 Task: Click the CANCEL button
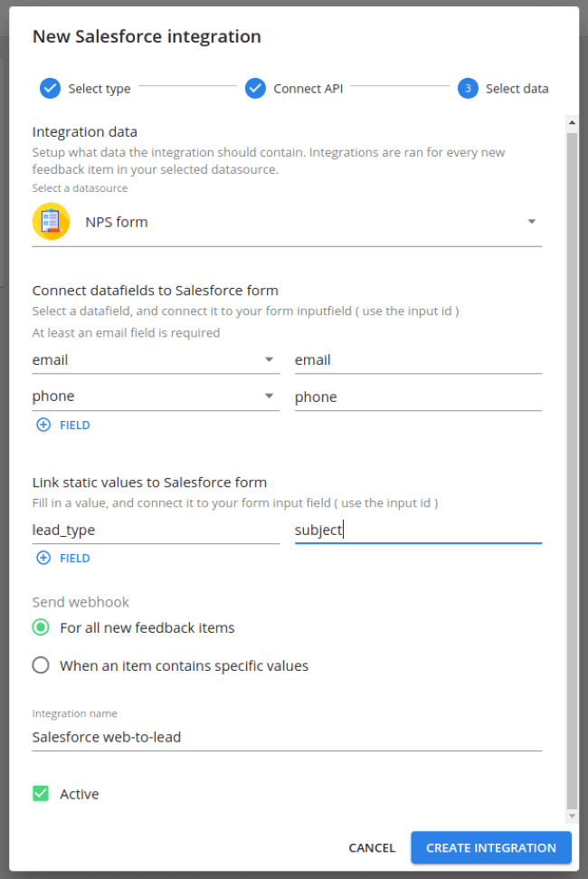(x=372, y=848)
